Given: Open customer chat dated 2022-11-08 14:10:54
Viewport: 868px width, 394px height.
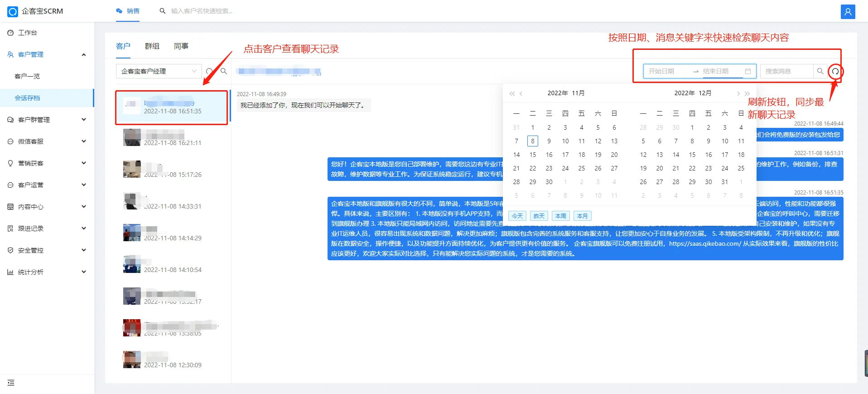Looking at the screenshot, I should tap(172, 264).
